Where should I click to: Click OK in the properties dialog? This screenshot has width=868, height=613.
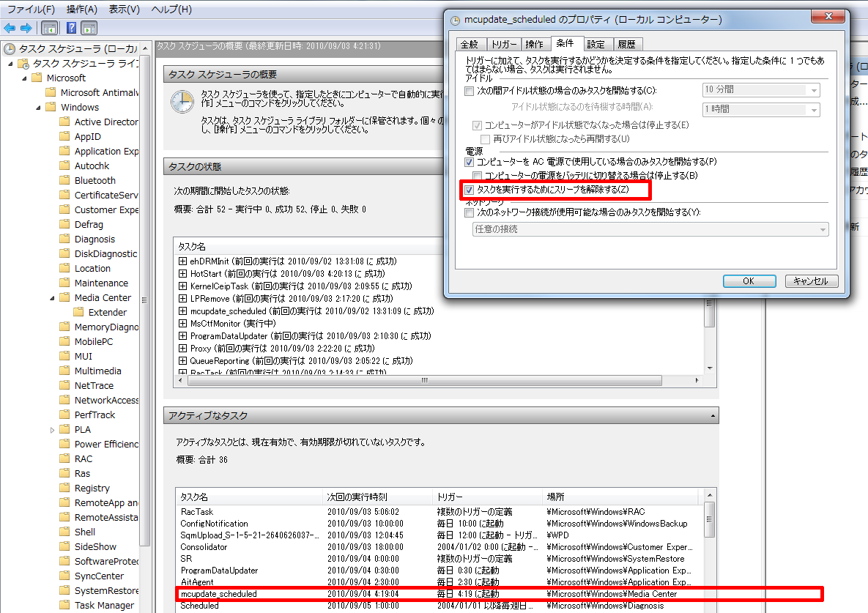(x=749, y=281)
